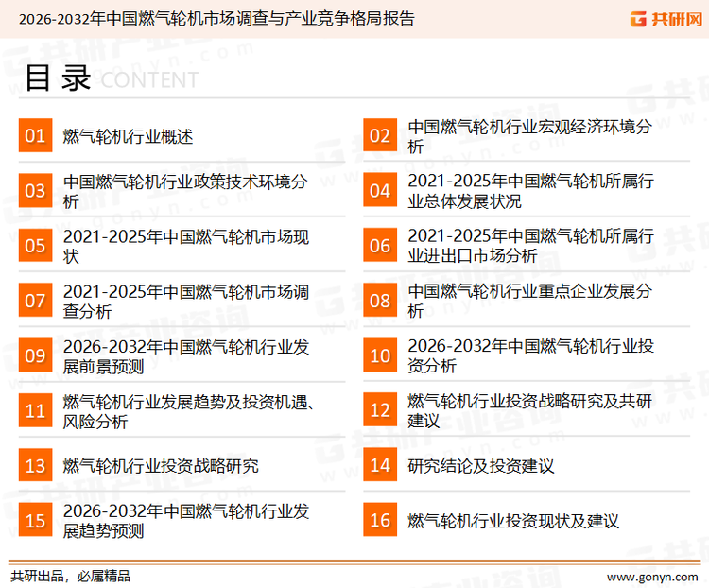Screen dimensions: 709x588
Task: Open chapter 2021-2025年中国燃气轮机市场现状
Action: tap(186, 246)
